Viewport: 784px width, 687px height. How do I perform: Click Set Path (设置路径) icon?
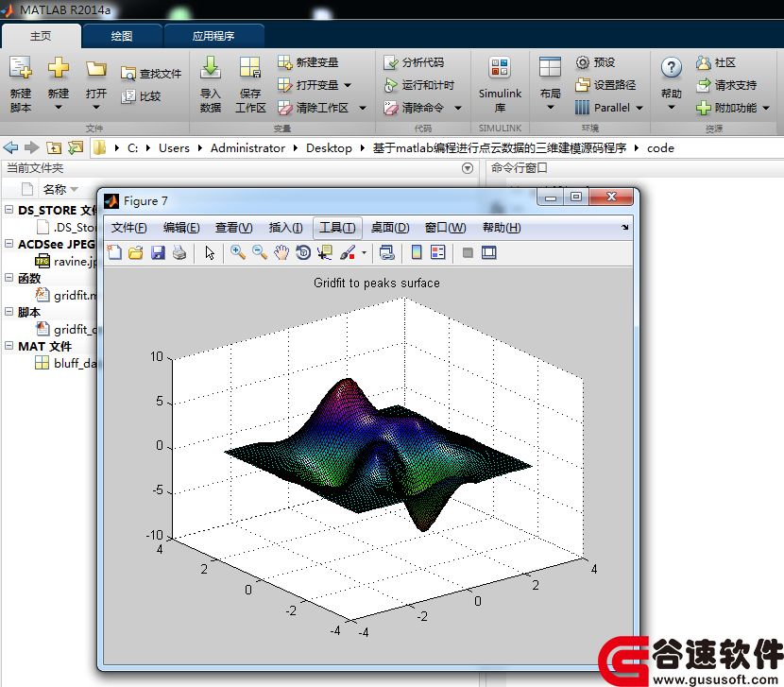pos(582,85)
